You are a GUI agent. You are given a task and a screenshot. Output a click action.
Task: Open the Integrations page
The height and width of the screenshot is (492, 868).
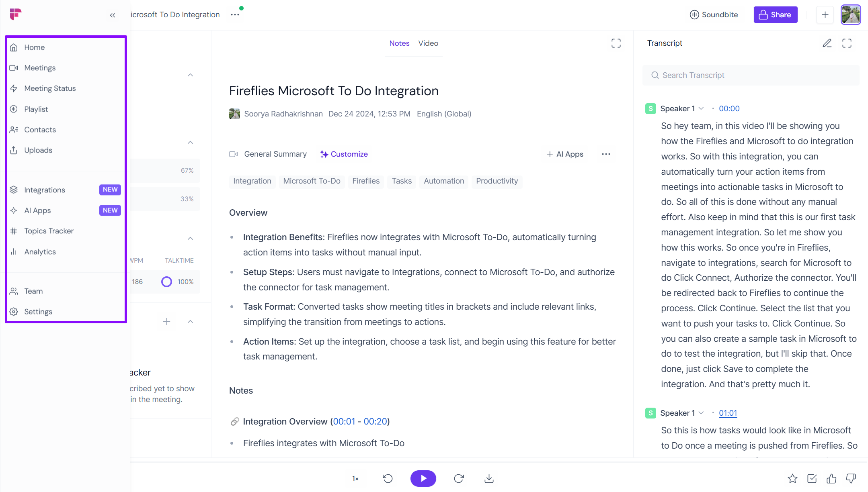[x=66, y=190]
